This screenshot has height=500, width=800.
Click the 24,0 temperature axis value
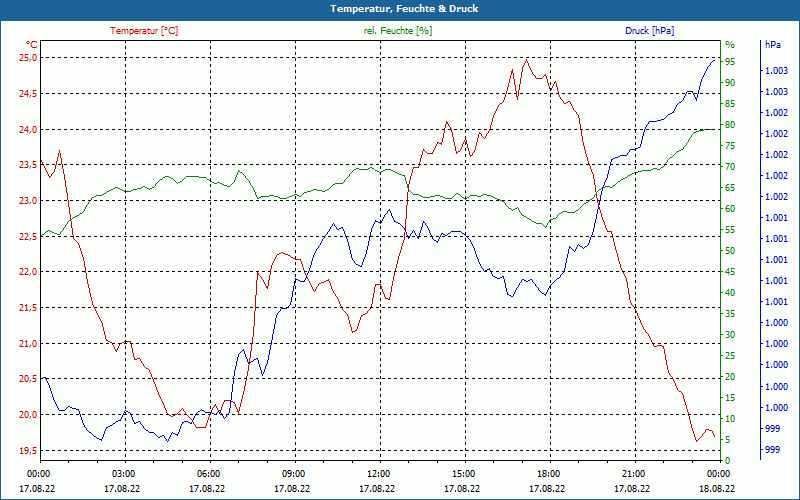(x=29, y=129)
